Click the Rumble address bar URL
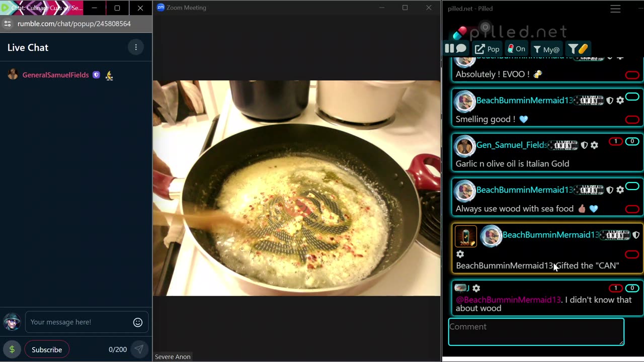Image resolution: width=644 pixels, height=362 pixels. 74,24
